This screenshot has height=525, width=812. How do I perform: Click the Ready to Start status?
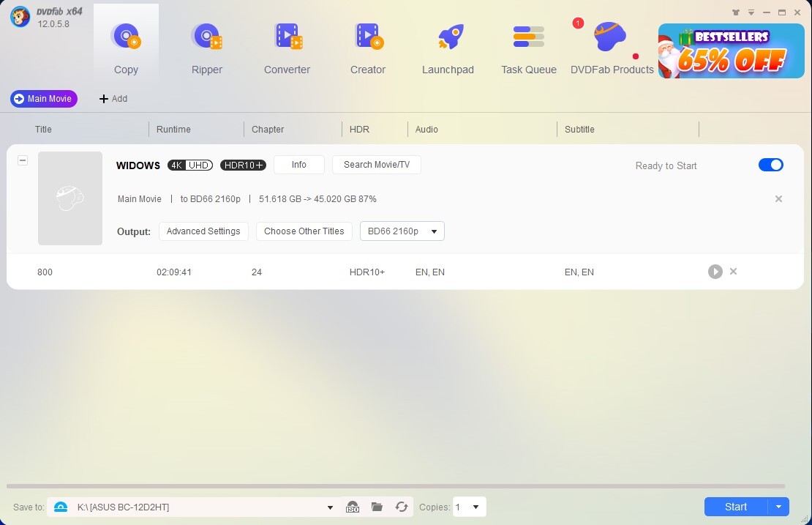click(666, 165)
